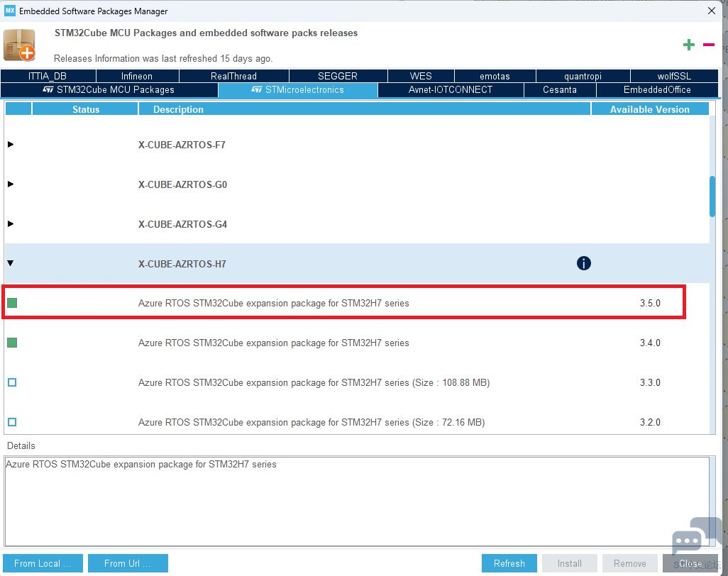
Task: Select the X-CUBE-AZRTOS-G0 package name
Action: point(182,184)
